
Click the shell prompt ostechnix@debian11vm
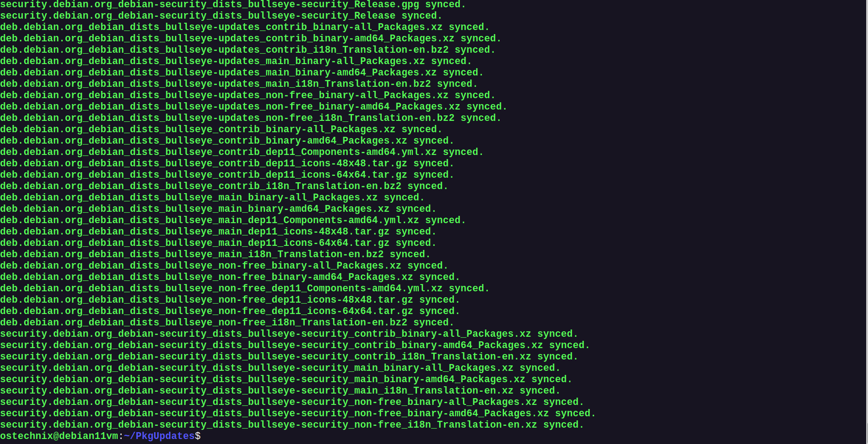59,436
